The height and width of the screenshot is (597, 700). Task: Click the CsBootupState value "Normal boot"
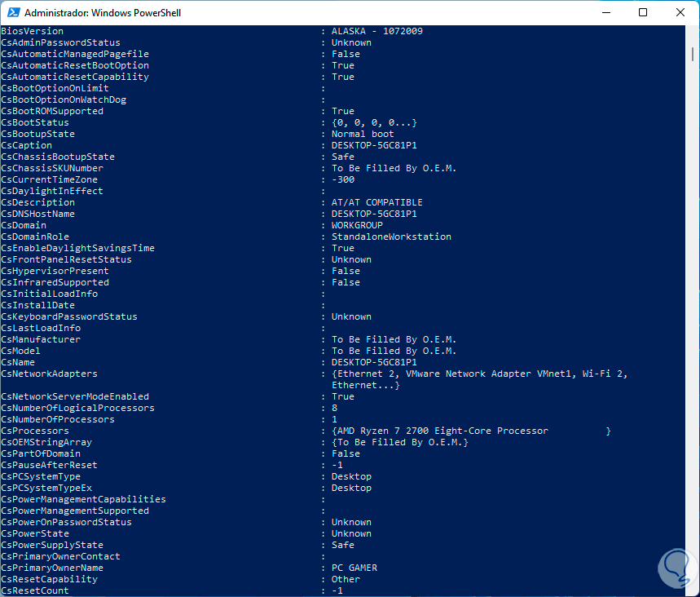[x=363, y=134]
